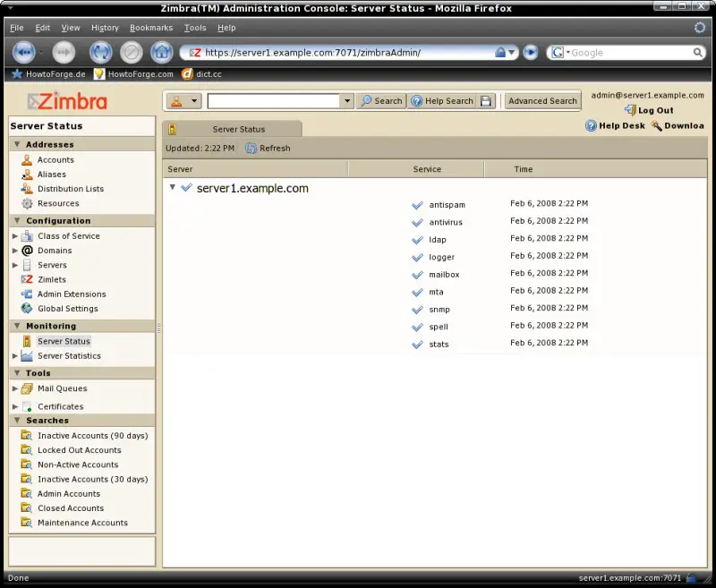Click in the Google search box
Screen dimensions: 716x588
click(x=630, y=53)
